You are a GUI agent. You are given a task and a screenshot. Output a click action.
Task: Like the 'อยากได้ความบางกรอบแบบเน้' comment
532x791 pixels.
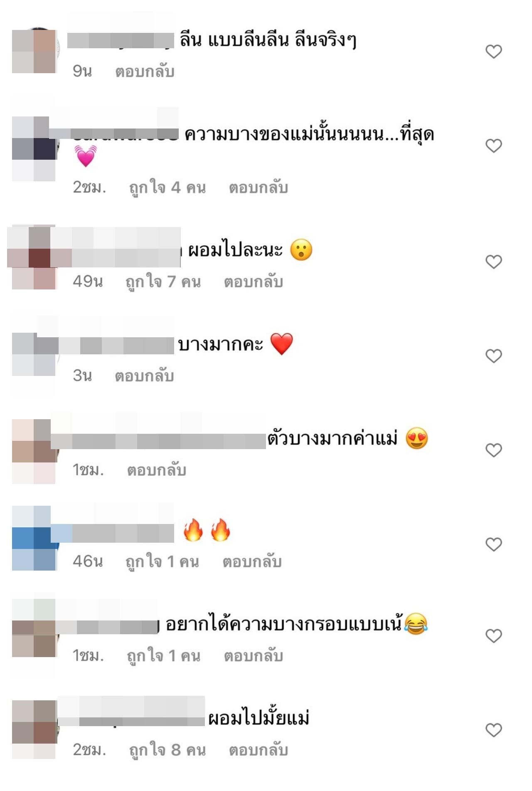pos(494,636)
